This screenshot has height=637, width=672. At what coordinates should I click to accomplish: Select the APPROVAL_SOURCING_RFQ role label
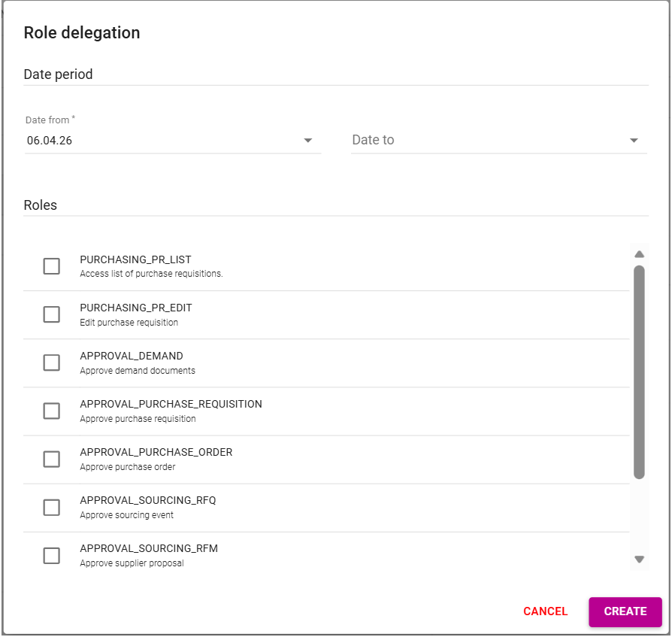click(147, 500)
